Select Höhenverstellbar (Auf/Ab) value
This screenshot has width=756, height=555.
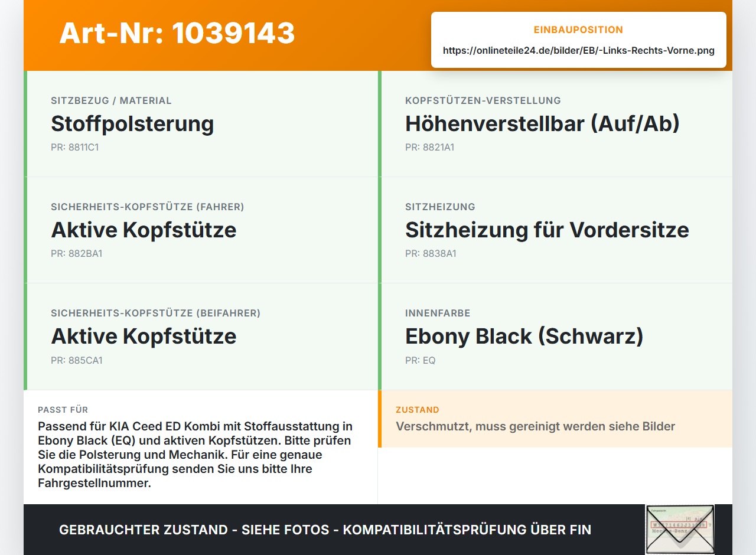[x=543, y=124]
